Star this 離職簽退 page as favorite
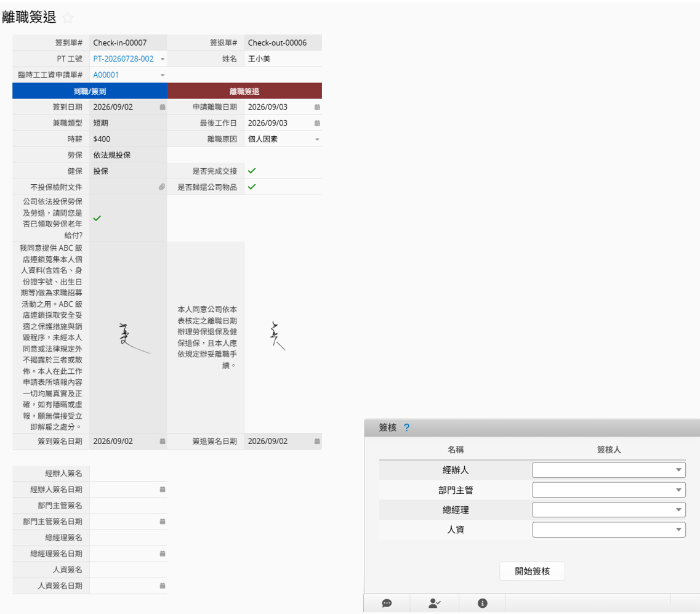This screenshot has height=614, width=700. [x=67, y=18]
